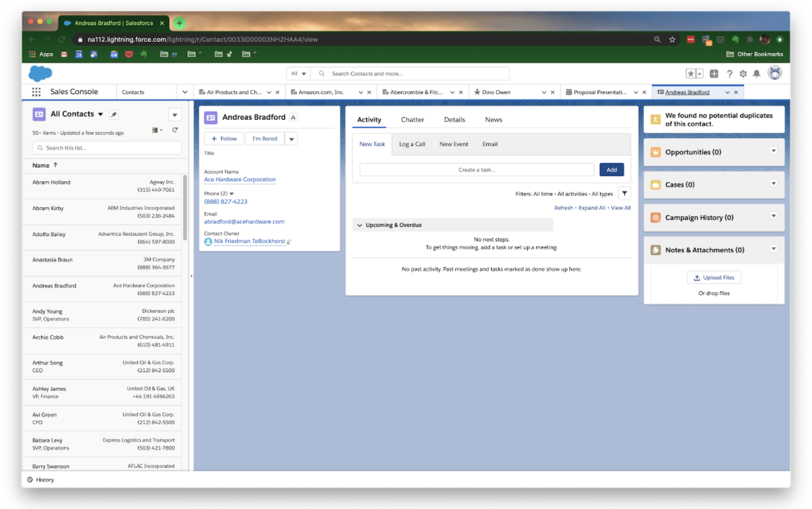The image size is (812, 509).
Task: Click the Search this list field
Action: coord(107,148)
